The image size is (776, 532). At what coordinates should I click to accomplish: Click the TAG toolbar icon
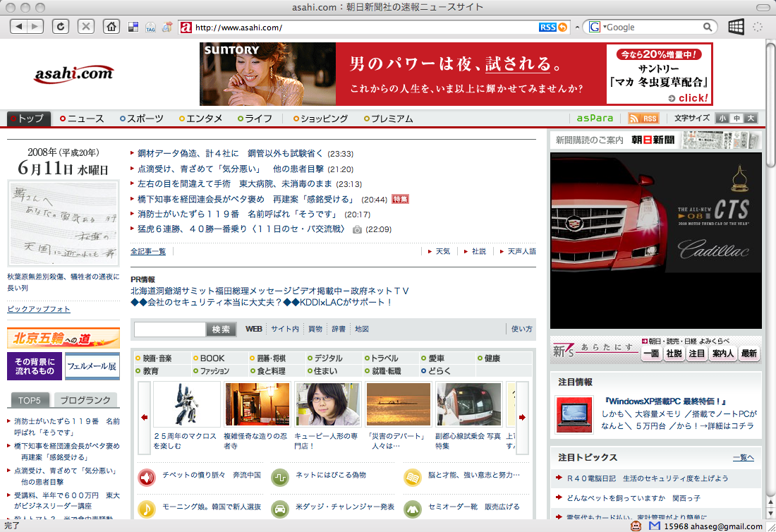pyautogui.click(x=150, y=28)
